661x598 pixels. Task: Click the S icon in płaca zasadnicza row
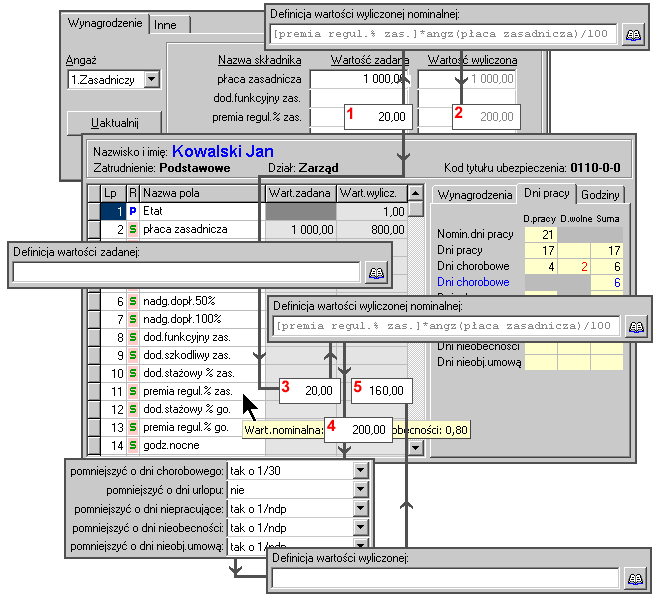pyautogui.click(x=133, y=229)
